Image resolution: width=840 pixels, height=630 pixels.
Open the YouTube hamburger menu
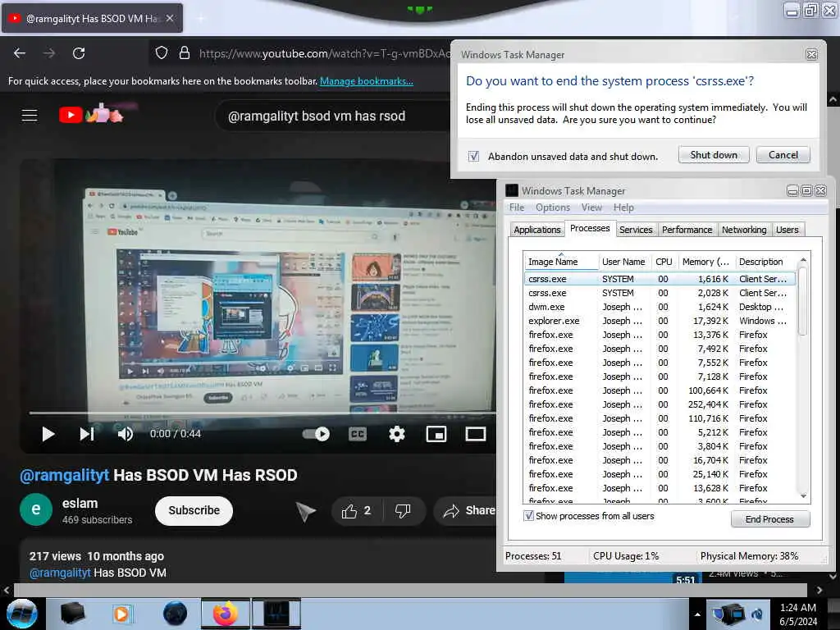point(30,115)
